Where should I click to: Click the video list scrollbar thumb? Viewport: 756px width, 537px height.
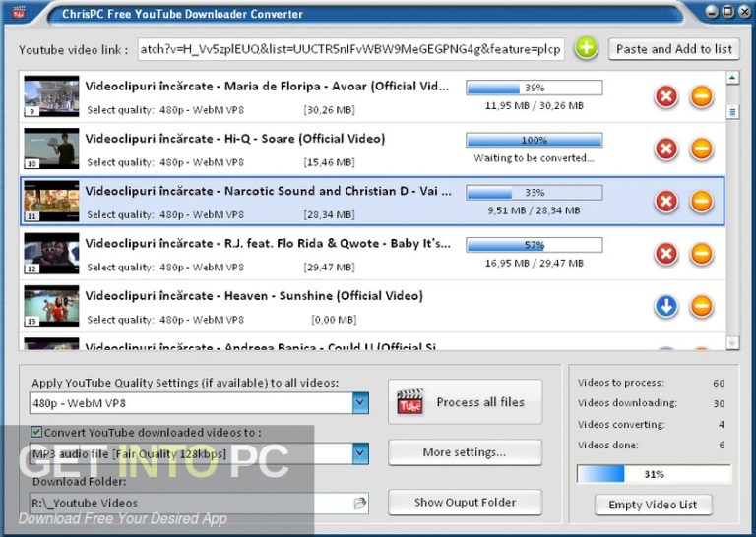(x=732, y=112)
